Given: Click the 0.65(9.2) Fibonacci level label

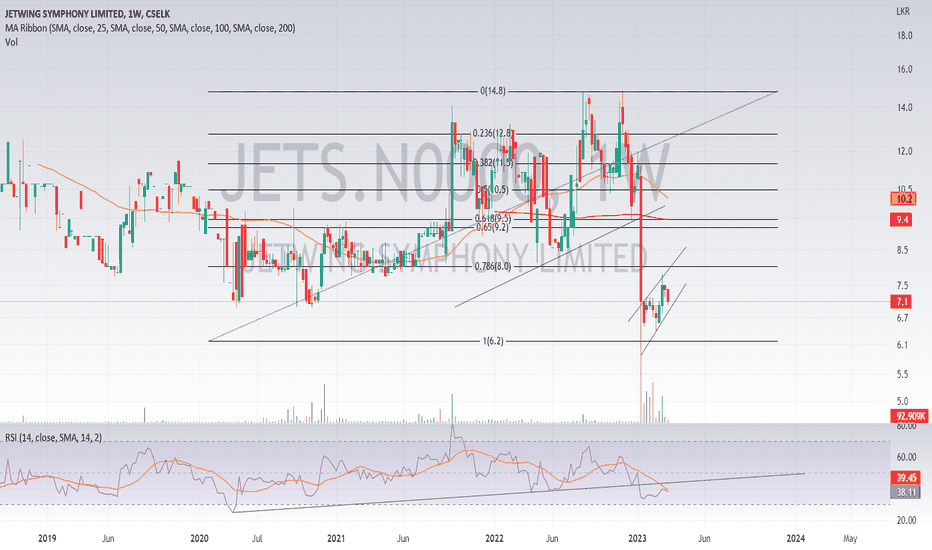Looking at the screenshot, I should coord(492,227).
